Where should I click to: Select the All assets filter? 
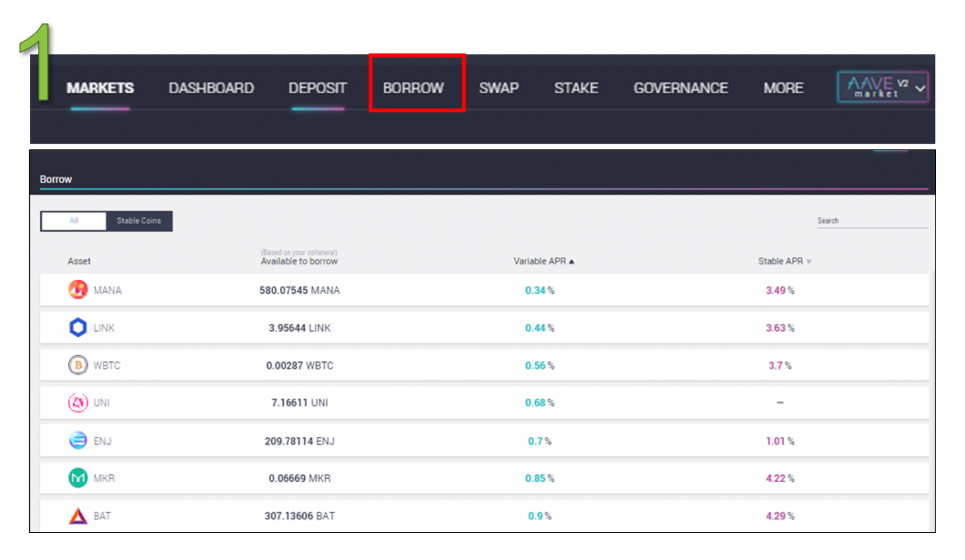74,221
